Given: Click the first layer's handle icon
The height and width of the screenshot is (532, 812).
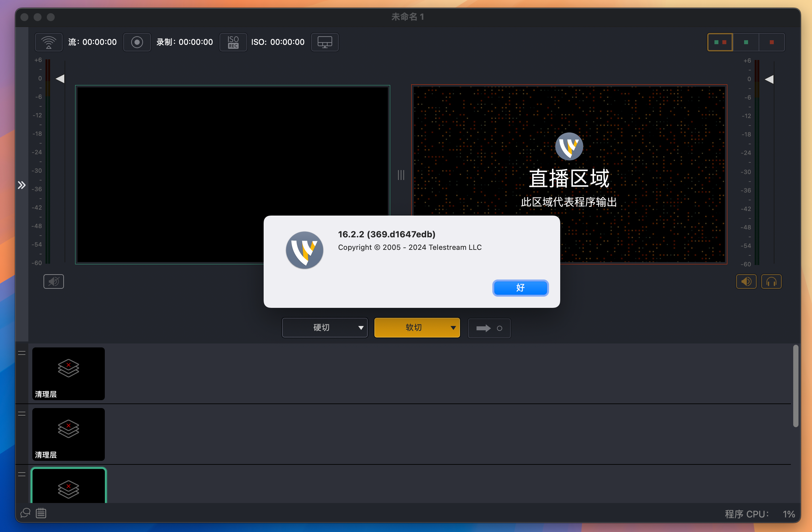Looking at the screenshot, I should (x=22, y=353).
